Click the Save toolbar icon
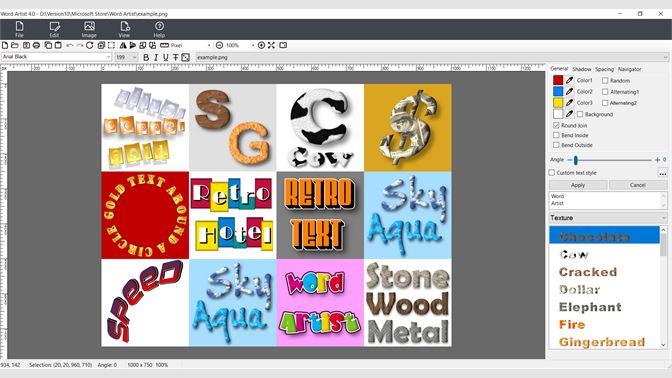 [x=26, y=45]
